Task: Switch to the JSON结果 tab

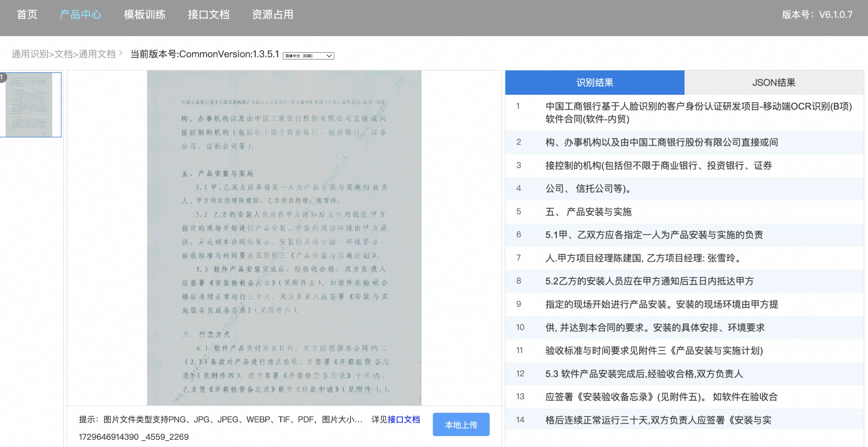Action: [774, 83]
